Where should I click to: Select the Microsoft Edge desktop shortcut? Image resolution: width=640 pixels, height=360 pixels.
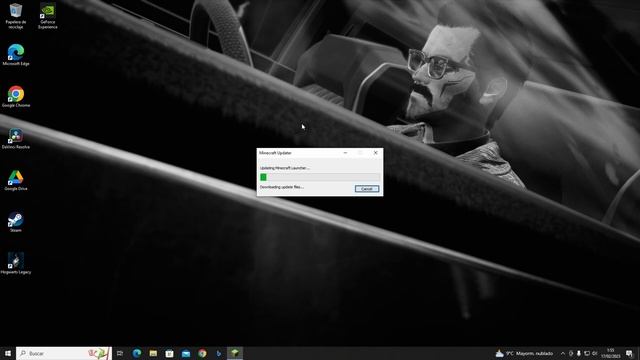[x=16, y=55]
